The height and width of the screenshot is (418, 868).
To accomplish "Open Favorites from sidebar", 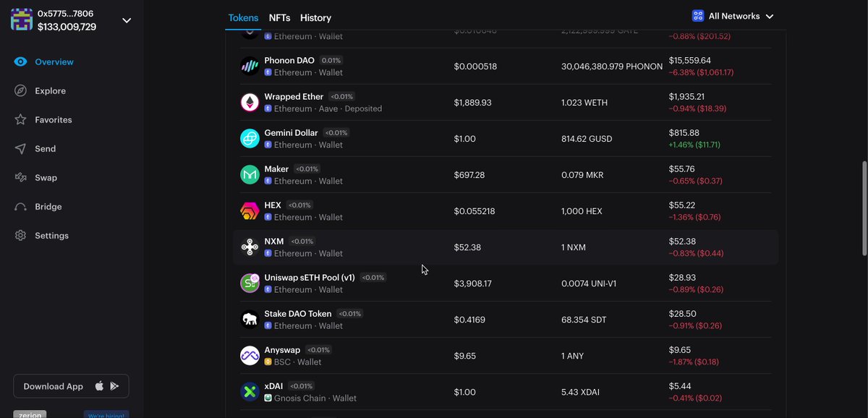I will point(53,120).
